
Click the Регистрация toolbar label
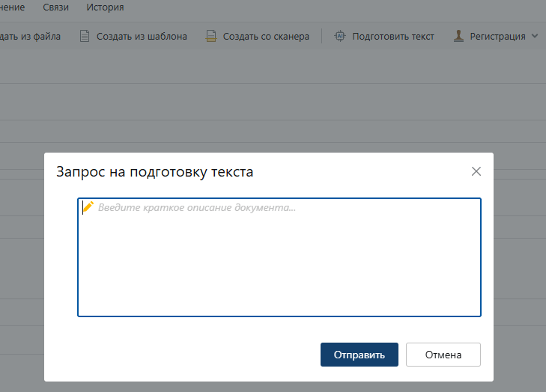[497, 36]
